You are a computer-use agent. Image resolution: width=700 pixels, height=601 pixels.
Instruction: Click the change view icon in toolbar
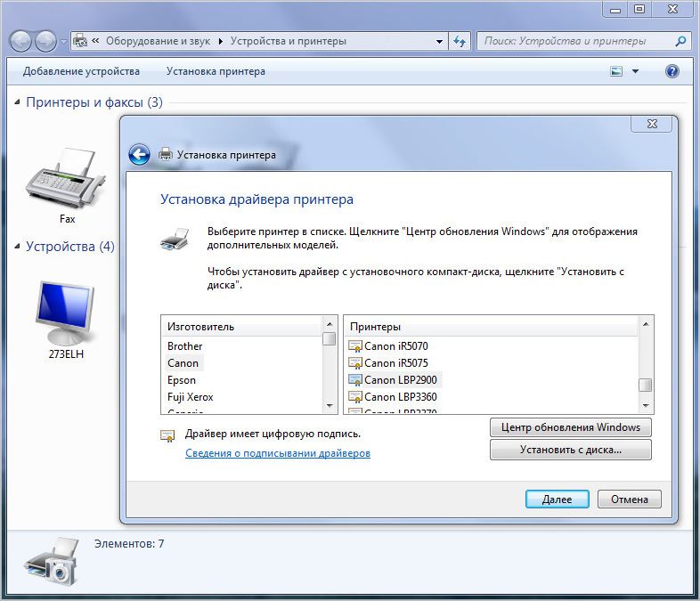coord(616,71)
